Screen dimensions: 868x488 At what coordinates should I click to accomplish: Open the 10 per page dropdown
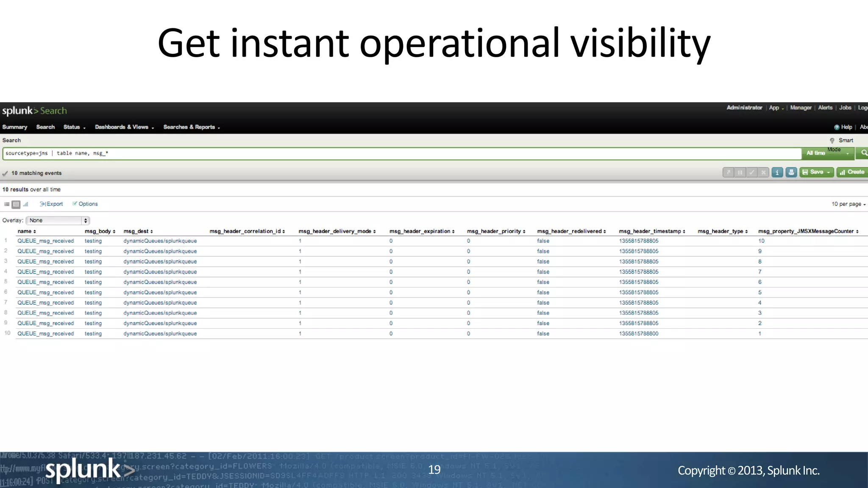click(849, 204)
